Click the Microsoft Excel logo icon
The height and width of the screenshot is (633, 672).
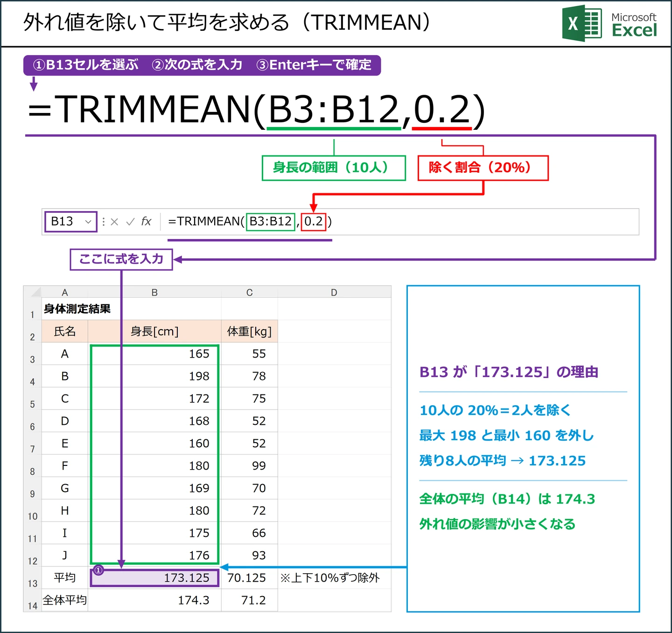point(581,23)
